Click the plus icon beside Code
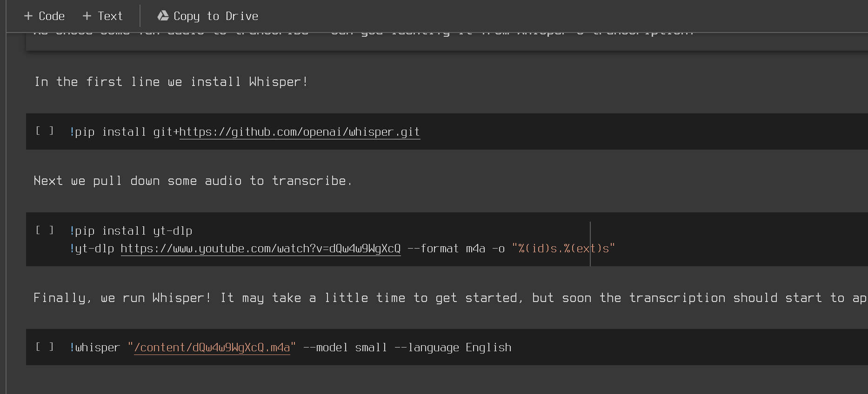Image resolution: width=868 pixels, height=394 pixels. click(x=28, y=16)
